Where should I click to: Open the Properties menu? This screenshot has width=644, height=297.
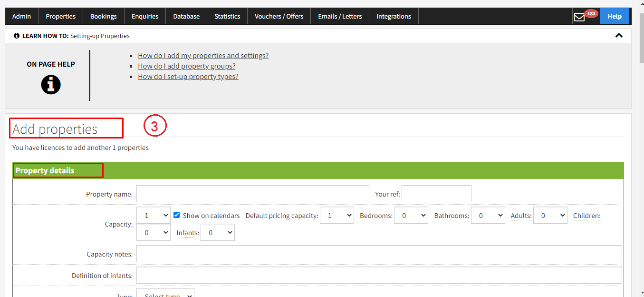[x=60, y=16]
